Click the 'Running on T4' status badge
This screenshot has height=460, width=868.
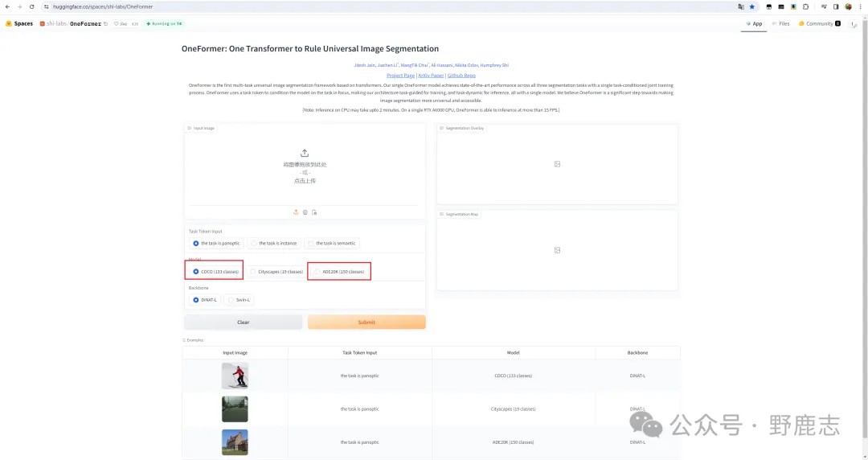tap(164, 24)
